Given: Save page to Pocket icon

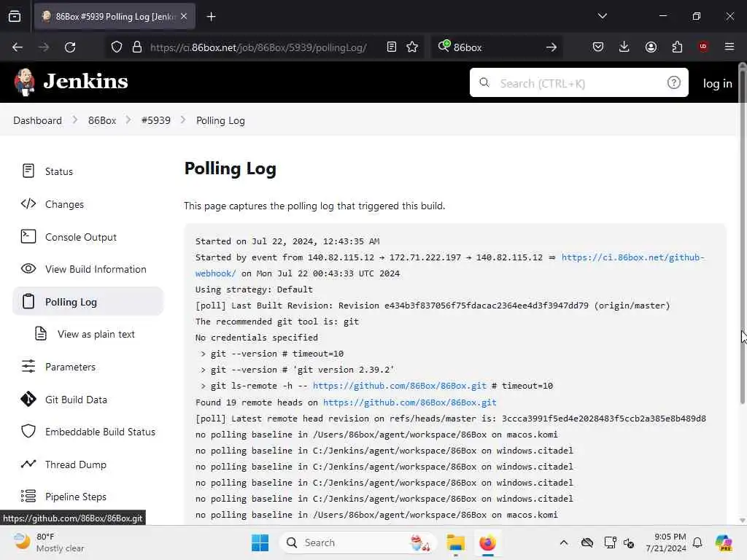Looking at the screenshot, I should pyautogui.click(x=598, y=47).
